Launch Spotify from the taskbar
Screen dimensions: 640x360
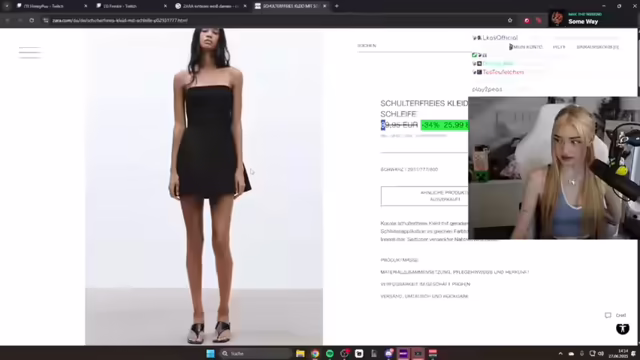point(330,353)
